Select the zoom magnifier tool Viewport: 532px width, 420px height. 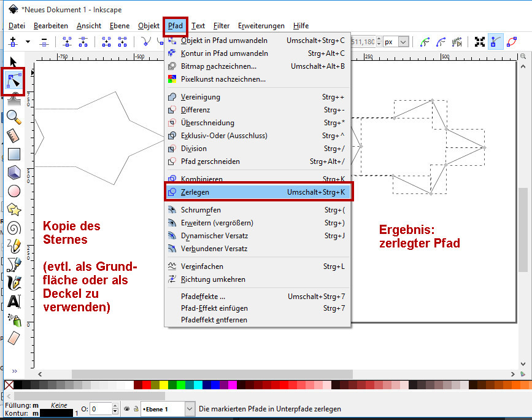click(14, 117)
